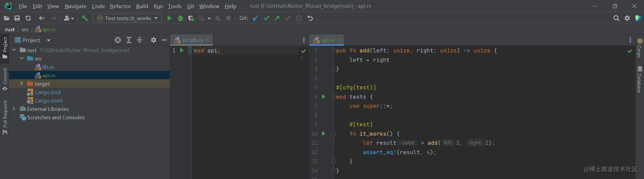Open IDE settings gear in toolbar
Screen dimensions: 644x179
(627, 18)
